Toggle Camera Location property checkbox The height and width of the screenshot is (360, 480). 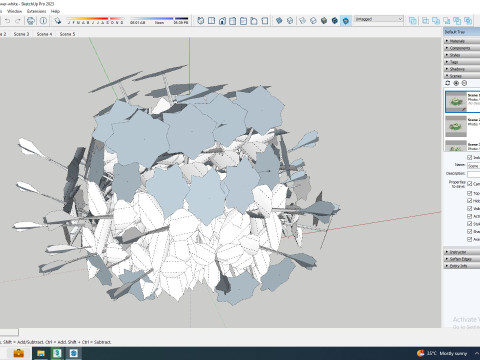pyautogui.click(x=470, y=184)
